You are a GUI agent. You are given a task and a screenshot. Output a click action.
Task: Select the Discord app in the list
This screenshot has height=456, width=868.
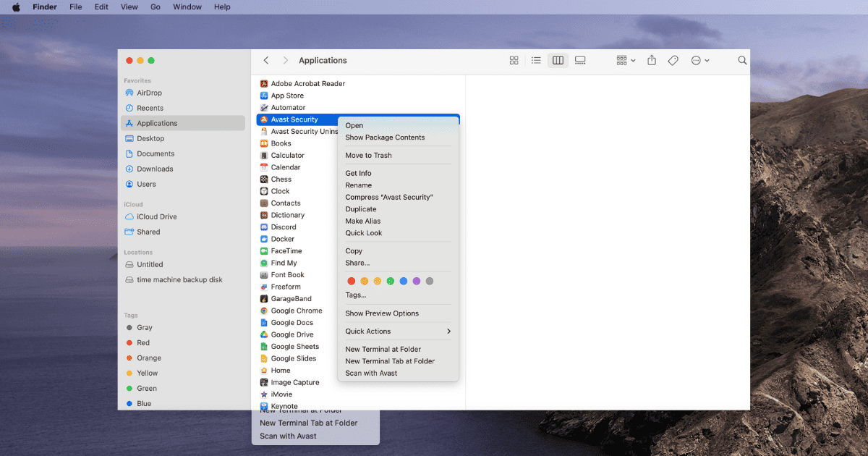(283, 227)
